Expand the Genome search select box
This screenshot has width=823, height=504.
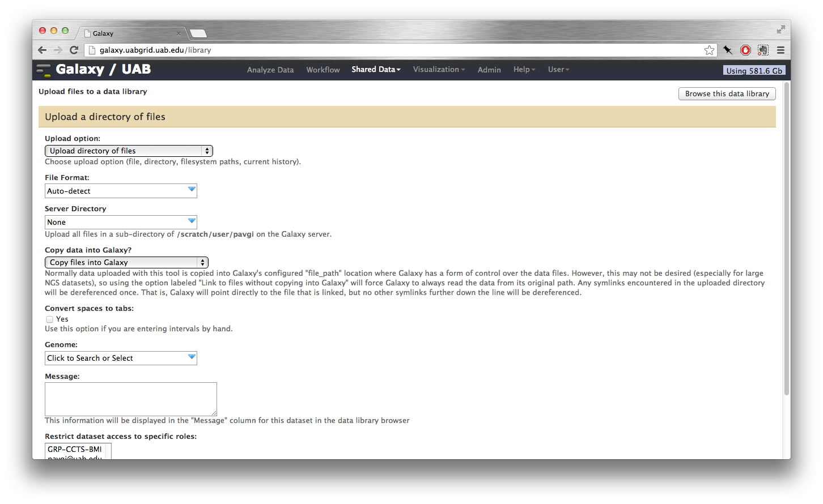pos(121,358)
